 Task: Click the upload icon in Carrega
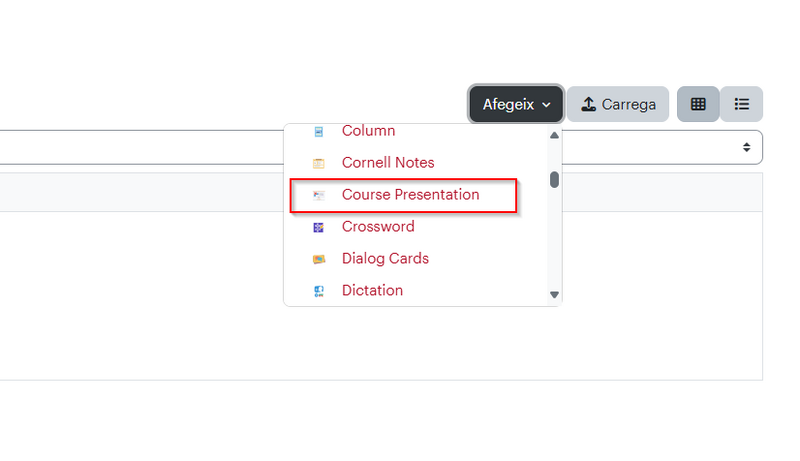click(x=589, y=105)
